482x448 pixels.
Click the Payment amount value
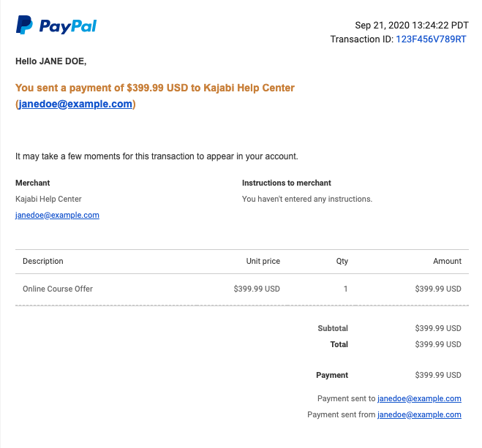(438, 375)
